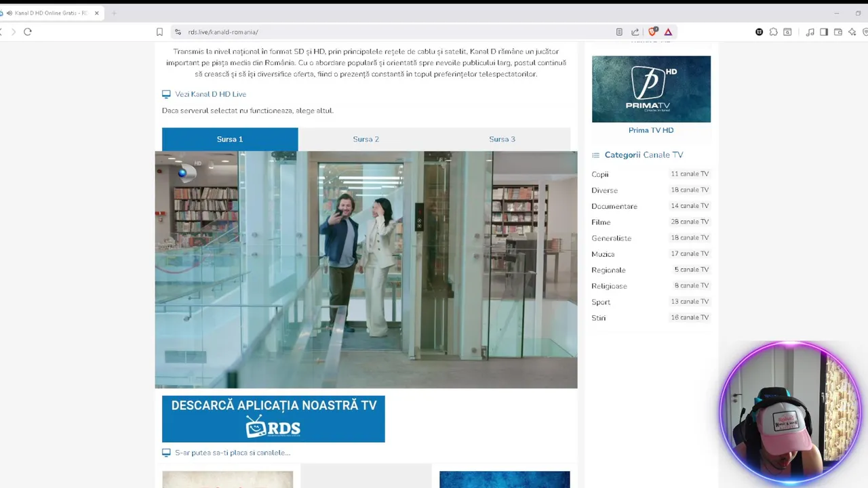Viewport: 868px width, 488px height.
Task: Click the 16 canale TV count
Action: [x=690, y=317]
